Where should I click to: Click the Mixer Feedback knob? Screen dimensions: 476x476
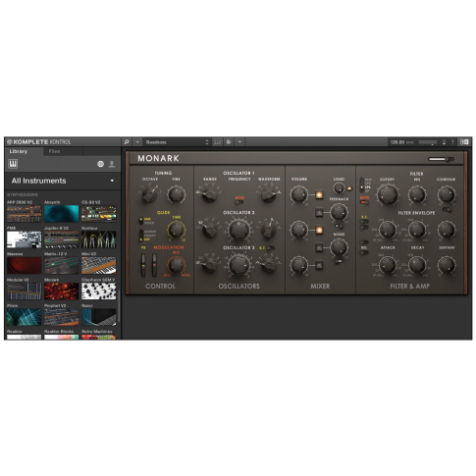pyautogui.click(x=339, y=212)
